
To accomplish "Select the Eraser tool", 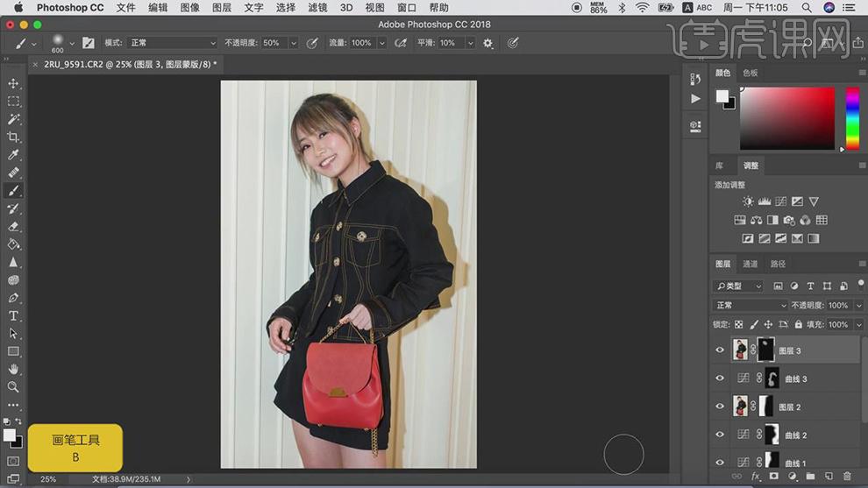I will pyautogui.click(x=13, y=226).
